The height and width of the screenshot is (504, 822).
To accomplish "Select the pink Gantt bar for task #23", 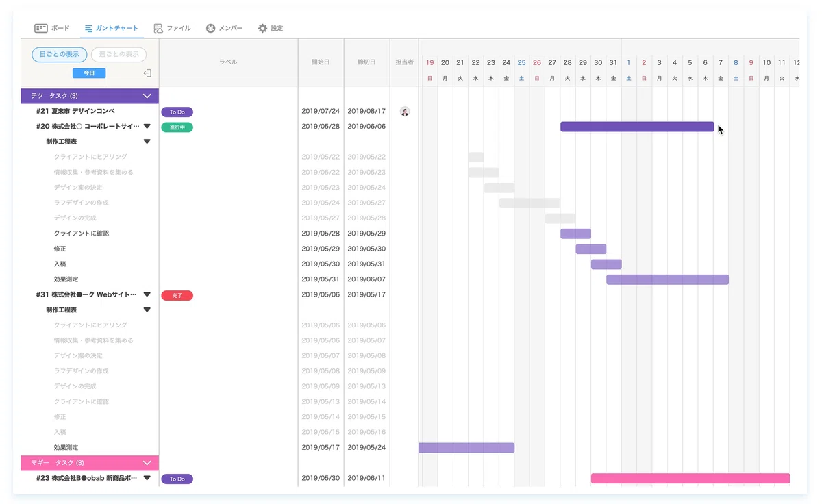I will (x=690, y=479).
